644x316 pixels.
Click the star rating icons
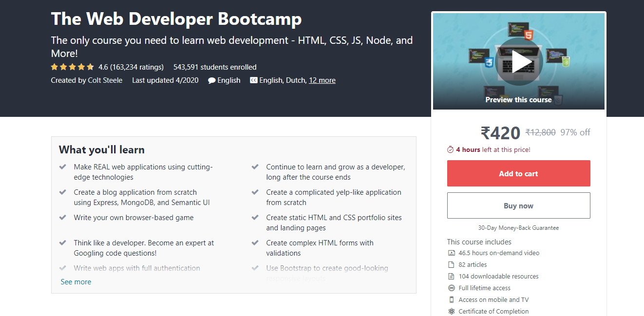73,67
